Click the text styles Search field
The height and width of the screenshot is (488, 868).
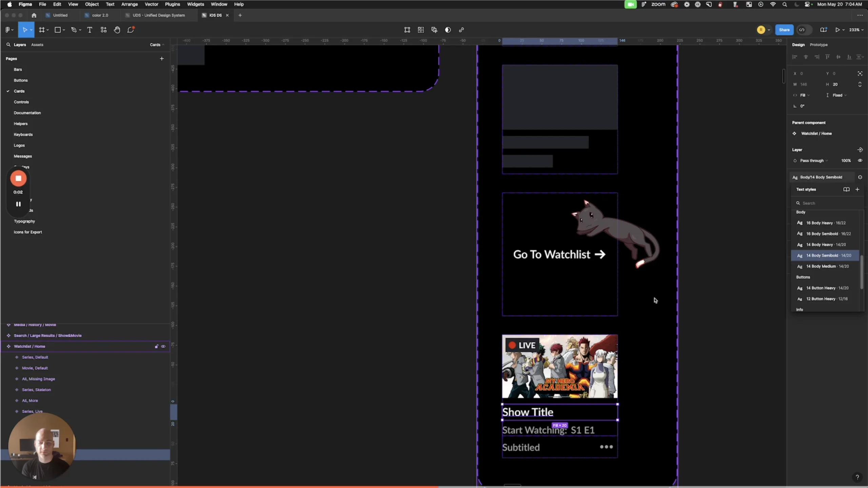tap(827, 203)
